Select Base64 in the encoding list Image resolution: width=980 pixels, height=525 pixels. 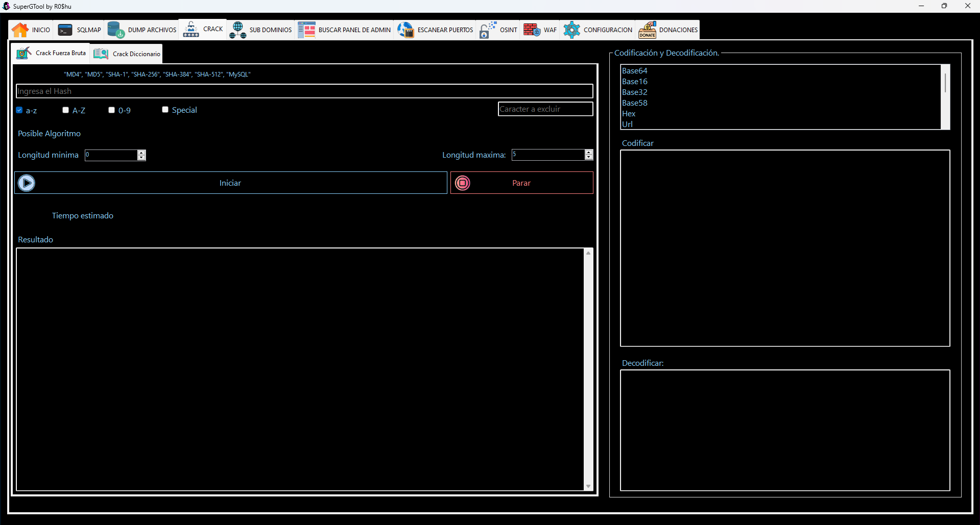coord(780,71)
